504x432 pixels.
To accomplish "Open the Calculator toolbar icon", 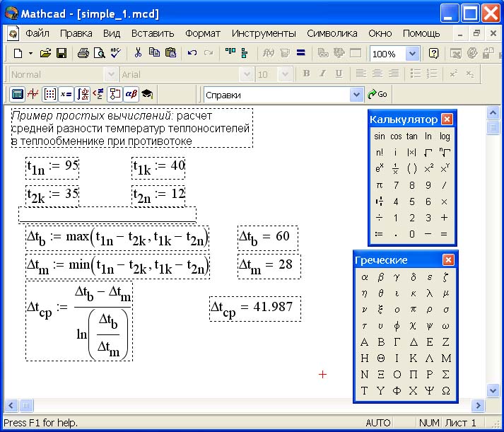I will coord(18,94).
